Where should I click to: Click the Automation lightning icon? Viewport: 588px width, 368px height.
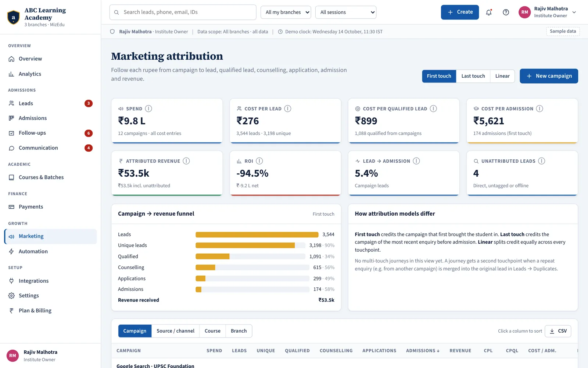11,251
